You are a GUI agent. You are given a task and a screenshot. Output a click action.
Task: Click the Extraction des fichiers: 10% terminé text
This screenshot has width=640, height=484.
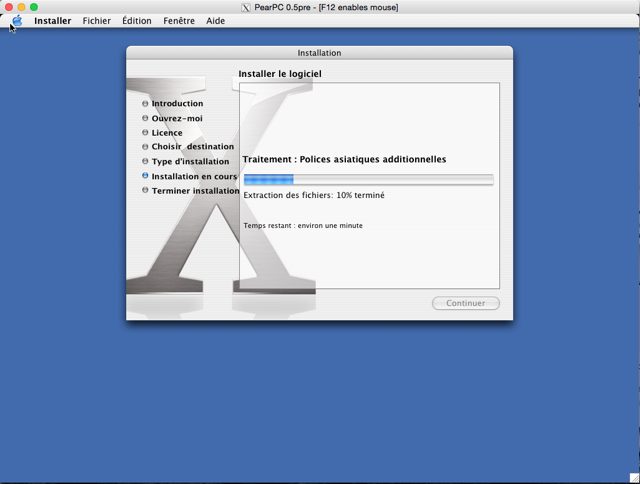(314, 195)
